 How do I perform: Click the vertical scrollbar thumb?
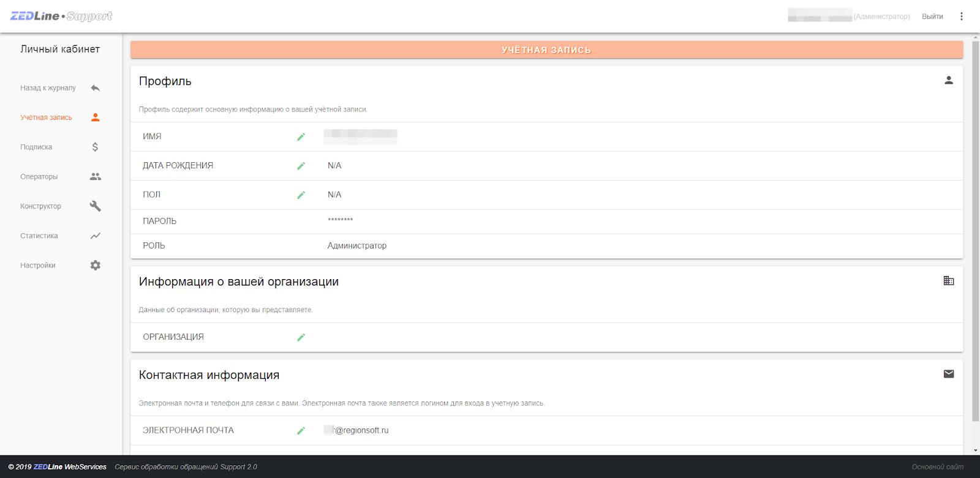point(976,231)
